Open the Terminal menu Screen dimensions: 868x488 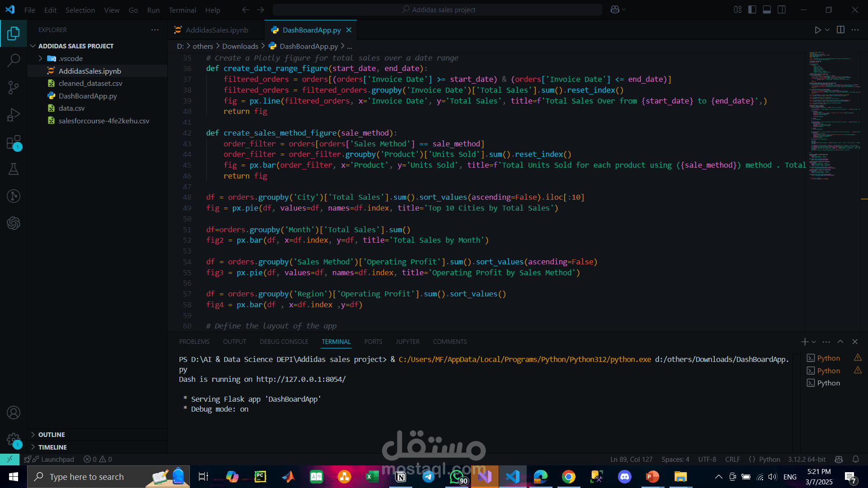click(x=182, y=10)
